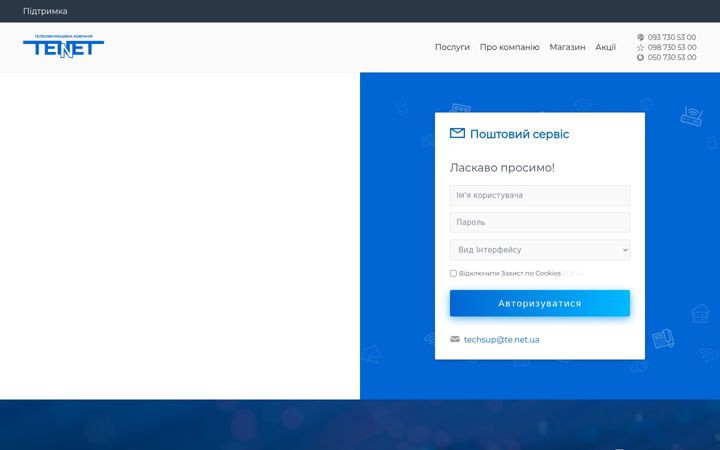Call the phone number 098 730 53 00

pyautogui.click(x=672, y=47)
